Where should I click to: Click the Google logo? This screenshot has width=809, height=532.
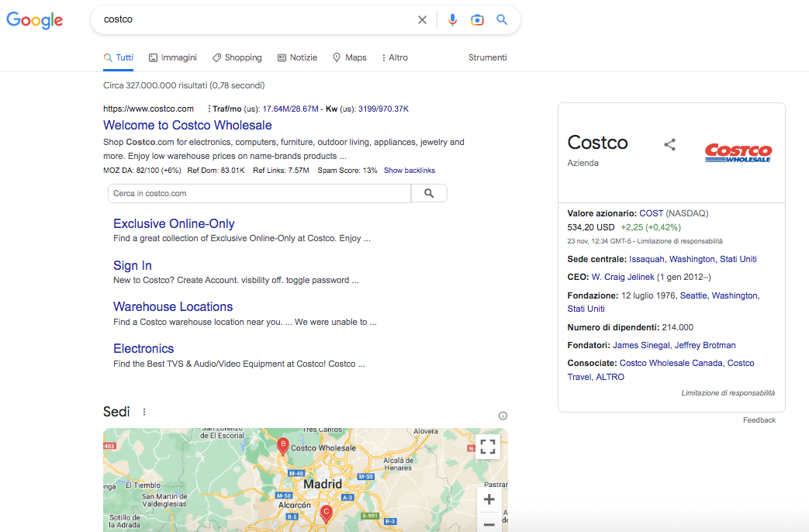35,20
